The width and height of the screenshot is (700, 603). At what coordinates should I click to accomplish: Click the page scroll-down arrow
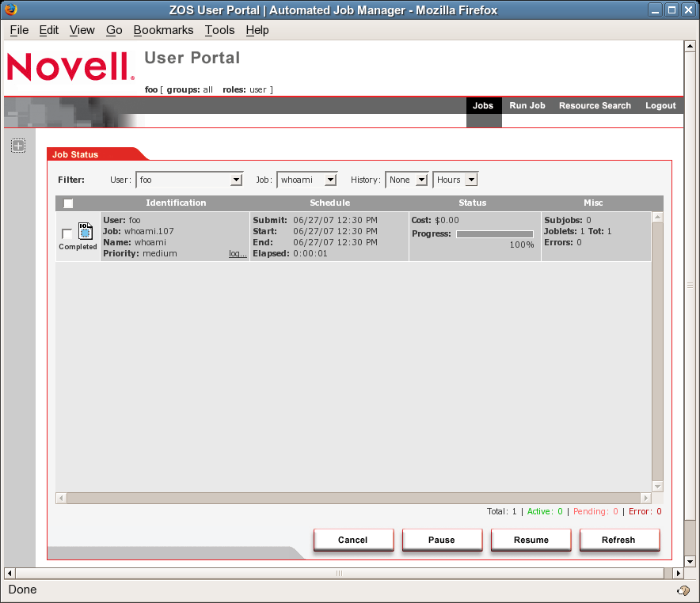click(690, 562)
